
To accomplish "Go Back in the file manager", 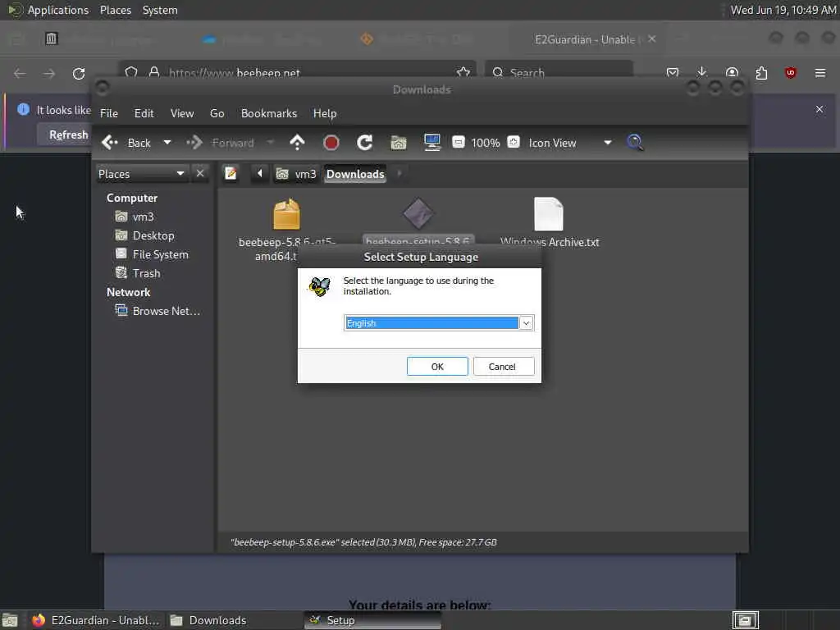I will (x=127, y=143).
